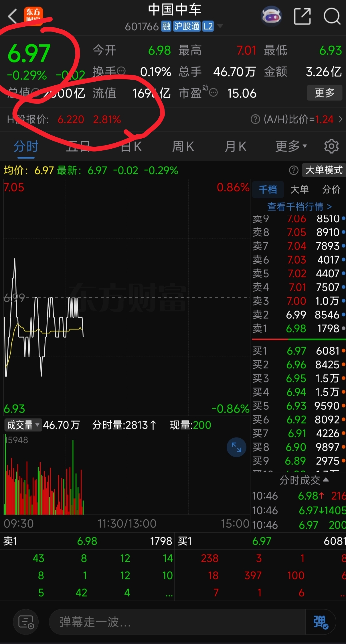Toggle 大单模式 button
Viewport: 346px width, 644px height.
pyautogui.click(x=324, y=170)
